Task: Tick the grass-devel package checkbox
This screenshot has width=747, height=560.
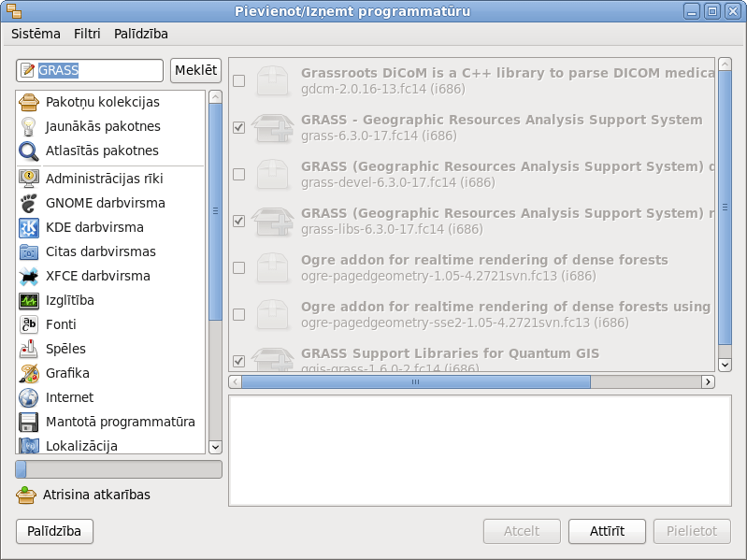Action: pyautogui.click(x=238, y=174)
